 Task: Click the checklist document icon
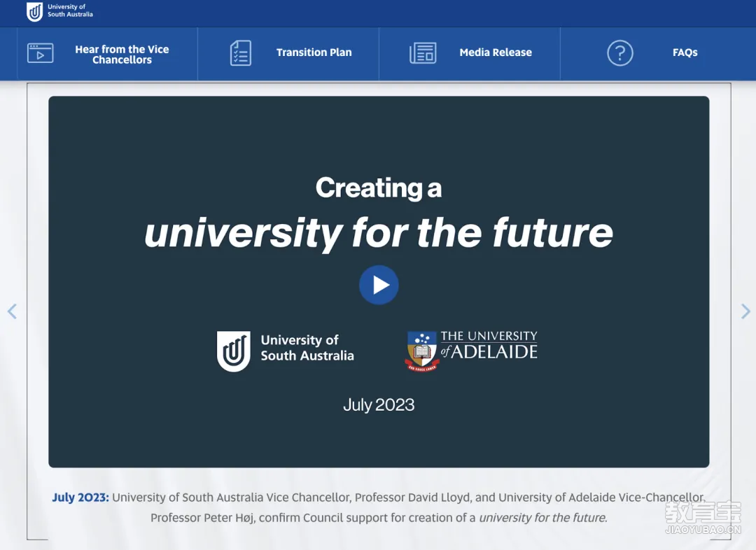point(241,53)
